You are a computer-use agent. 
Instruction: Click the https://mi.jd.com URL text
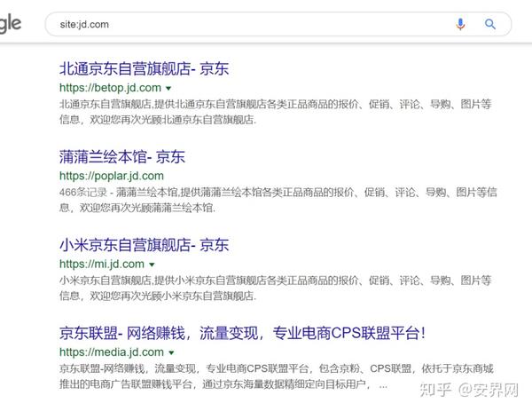click(x=102, y=264)
